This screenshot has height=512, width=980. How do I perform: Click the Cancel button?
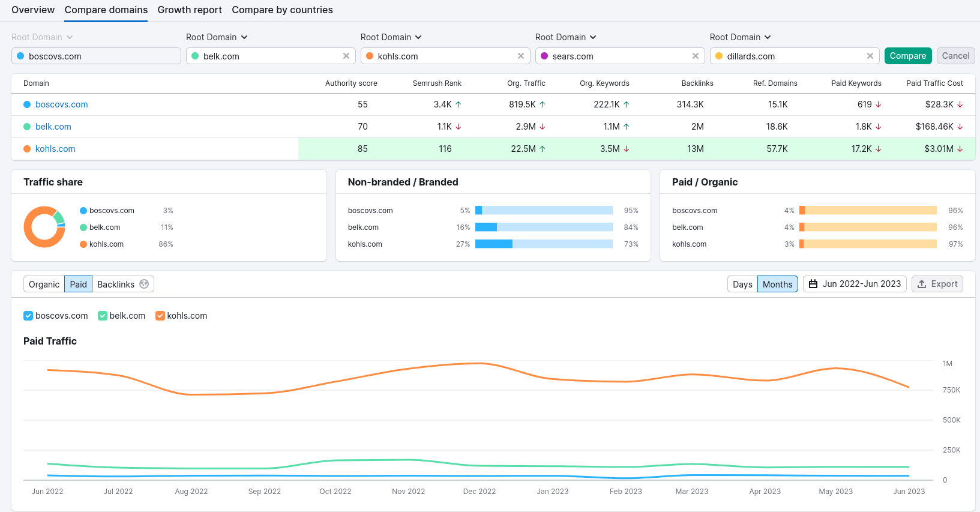click(955, 56)
